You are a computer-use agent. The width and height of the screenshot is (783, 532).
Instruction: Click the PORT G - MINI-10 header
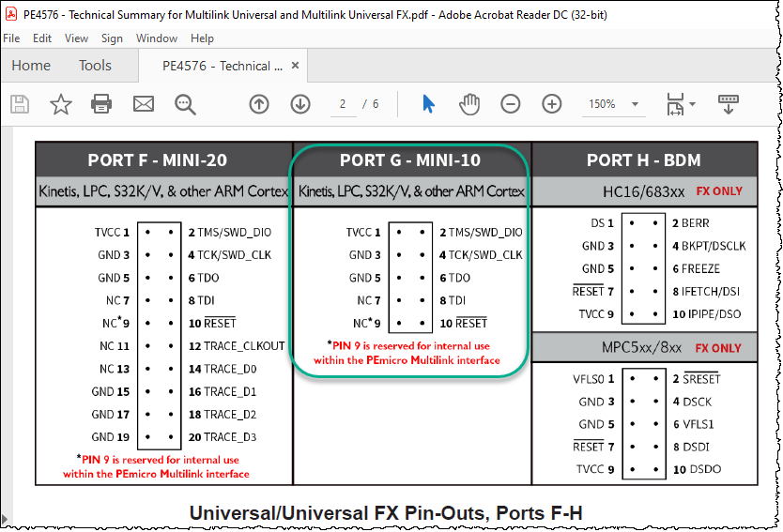pyautogui.click(x=410, y=160)
